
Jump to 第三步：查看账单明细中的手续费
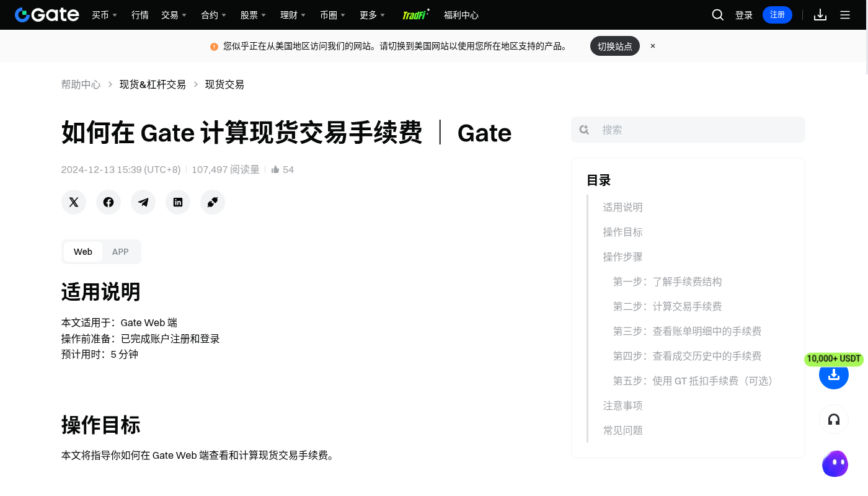687,331
